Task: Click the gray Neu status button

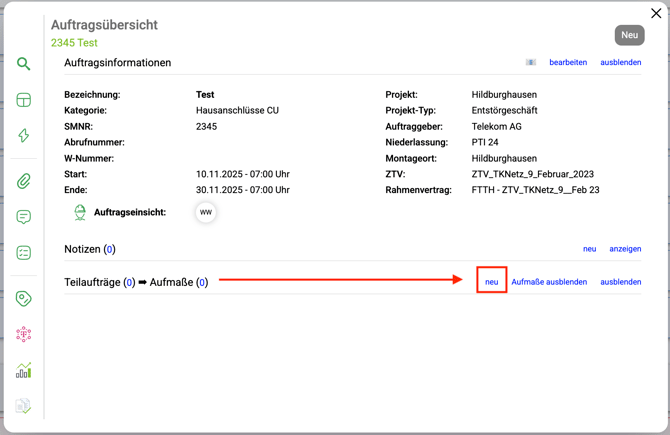Action: point(629,35)
